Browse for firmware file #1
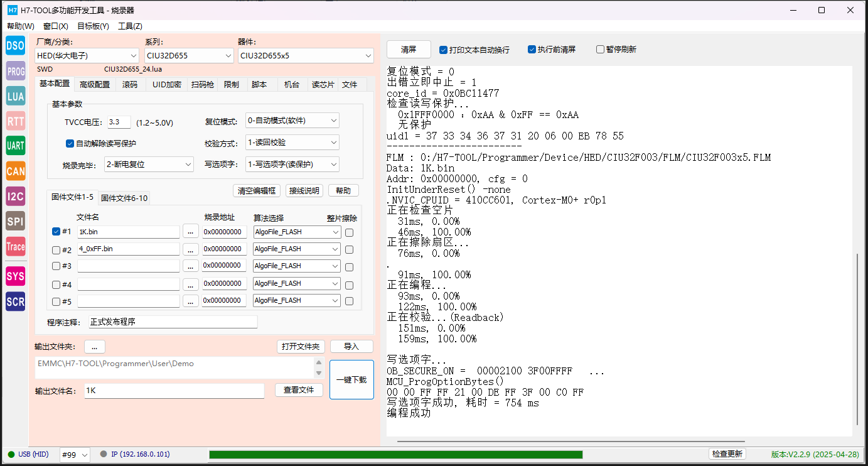Viewport: 868px width, 466px height. click(190, 232)
